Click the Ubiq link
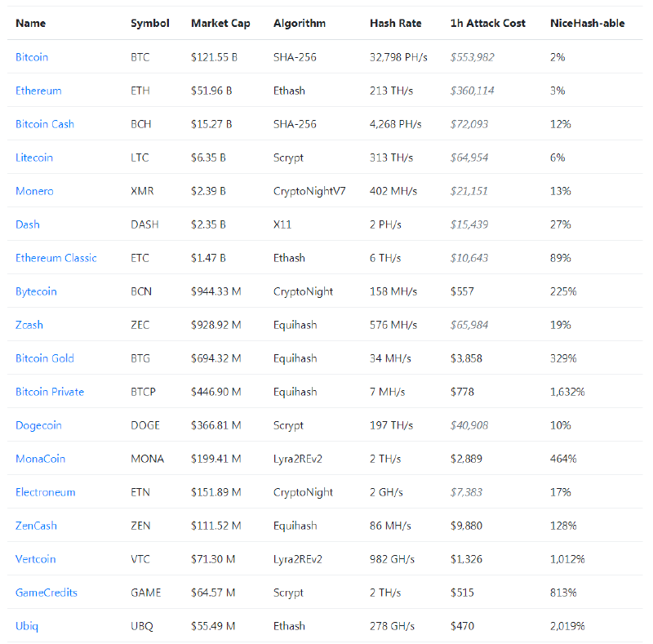653x644 pixels. (x=27, y=626)
